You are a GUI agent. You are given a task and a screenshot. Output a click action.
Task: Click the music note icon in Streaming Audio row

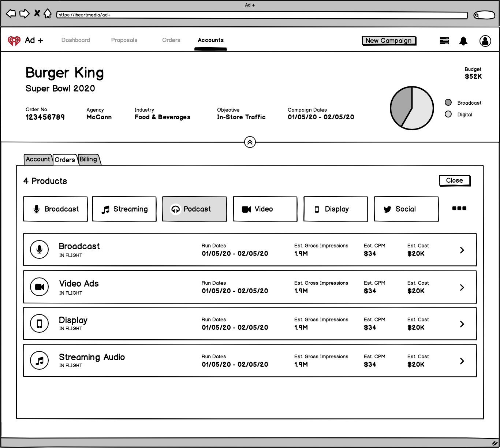click(40, 361)
